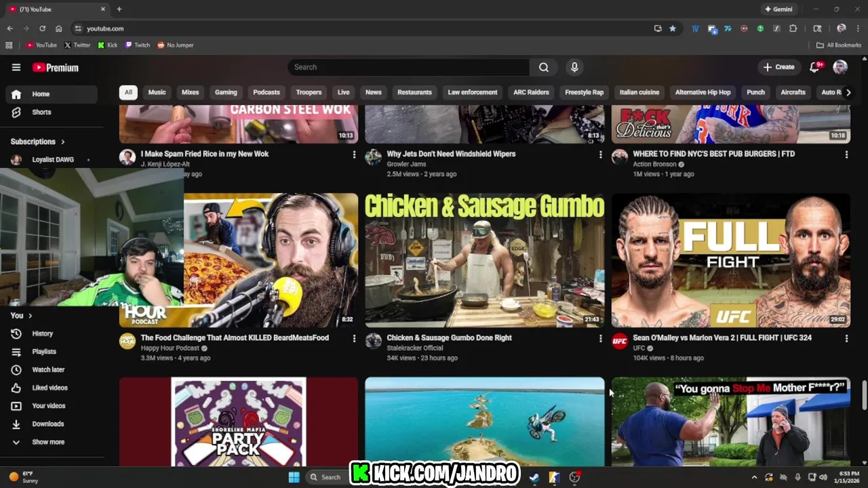868x488 pixels.
Task: Click the address bar showing youtube.com
Action: 366,28
